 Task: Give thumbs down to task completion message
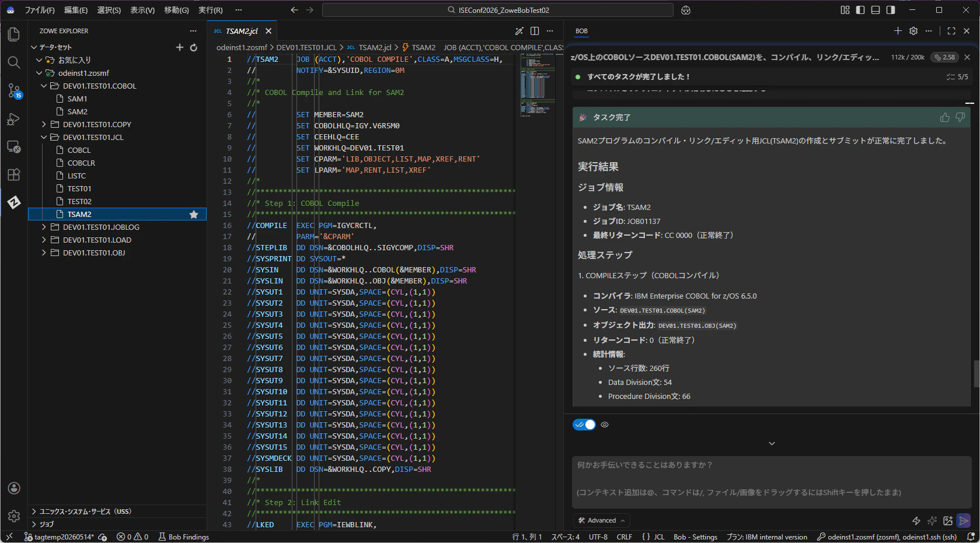pos(960,117)
